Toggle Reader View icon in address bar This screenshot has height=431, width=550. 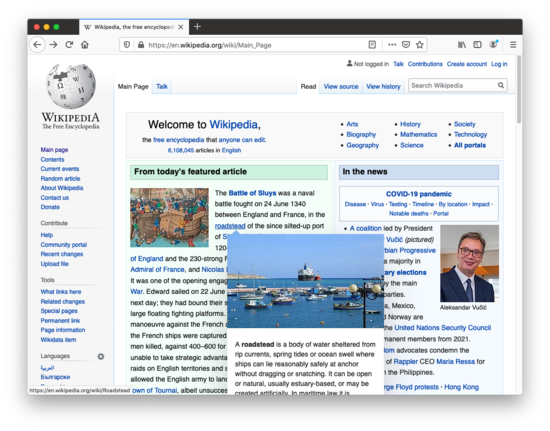pyautogui.click(x=372, y=45)
